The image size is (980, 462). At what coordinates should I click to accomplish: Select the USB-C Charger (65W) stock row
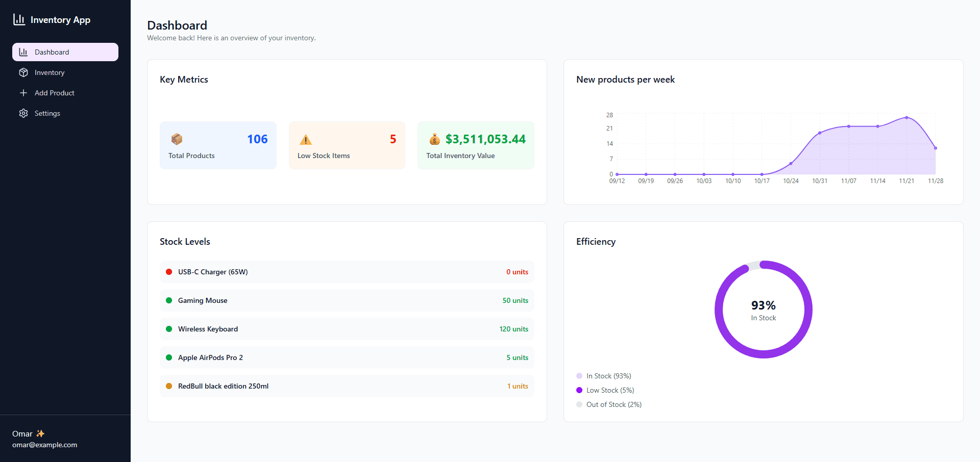(x=347, y=272)
